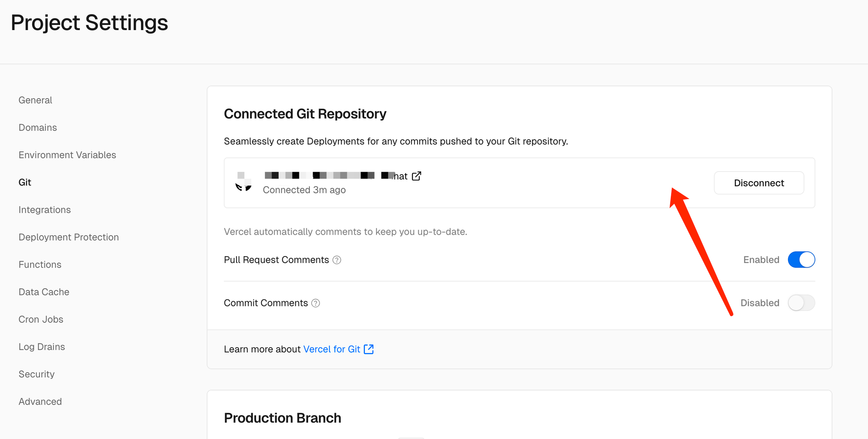868x439 pixels.
Task: Open the repository external link icon
Action: [417, 176]
